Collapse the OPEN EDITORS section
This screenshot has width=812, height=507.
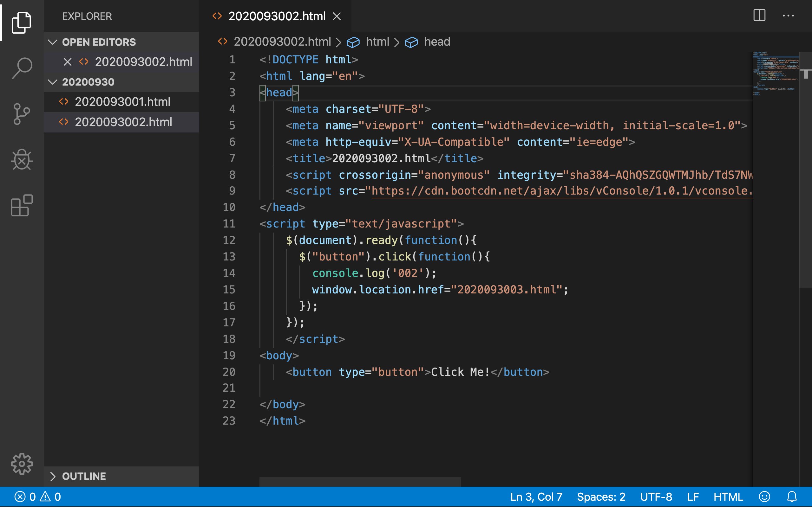(99, 42)
